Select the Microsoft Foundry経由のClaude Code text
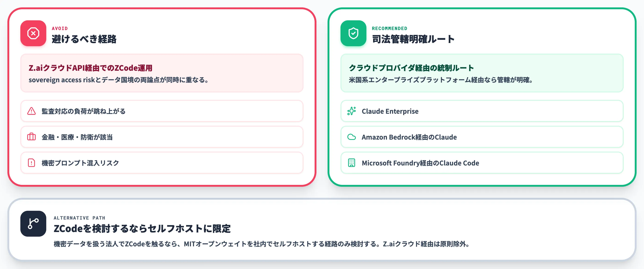 pyautogui.click(x=421, y=163)
